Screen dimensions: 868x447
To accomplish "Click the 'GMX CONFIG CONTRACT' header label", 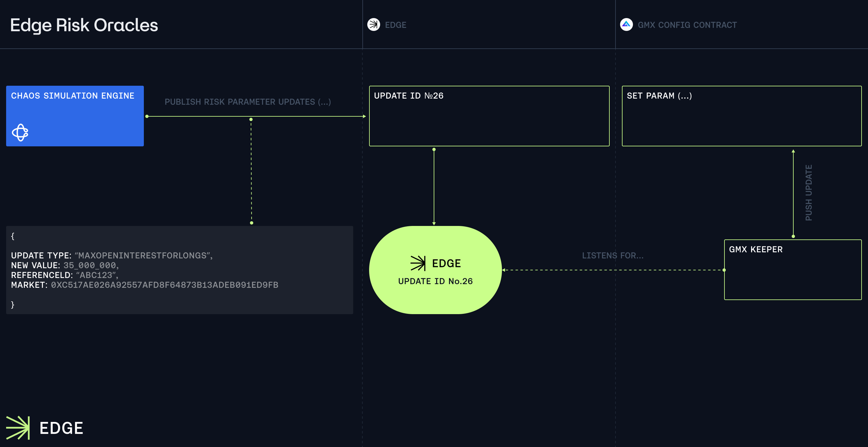I will click(x=687, y=25).
